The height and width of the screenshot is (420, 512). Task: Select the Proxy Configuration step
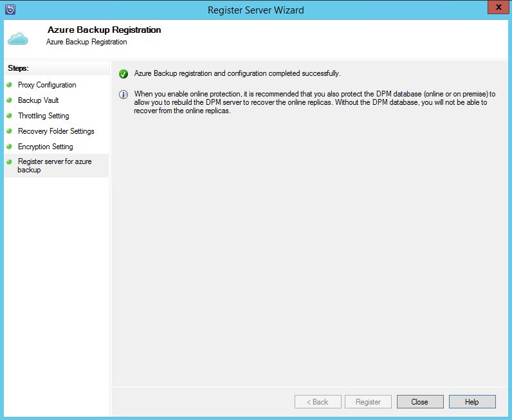(x=47, y=85)
